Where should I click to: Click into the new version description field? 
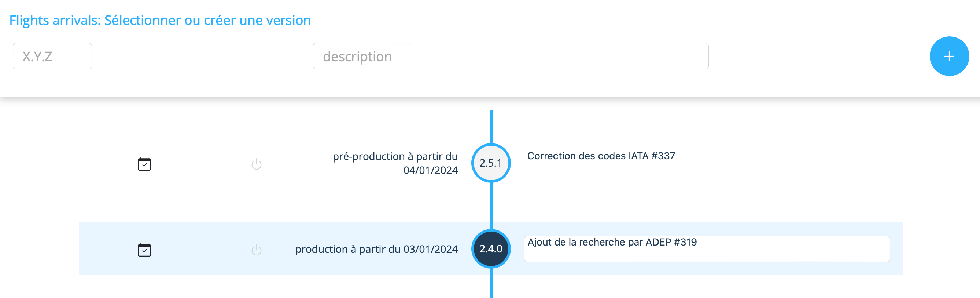coord(510,57)
